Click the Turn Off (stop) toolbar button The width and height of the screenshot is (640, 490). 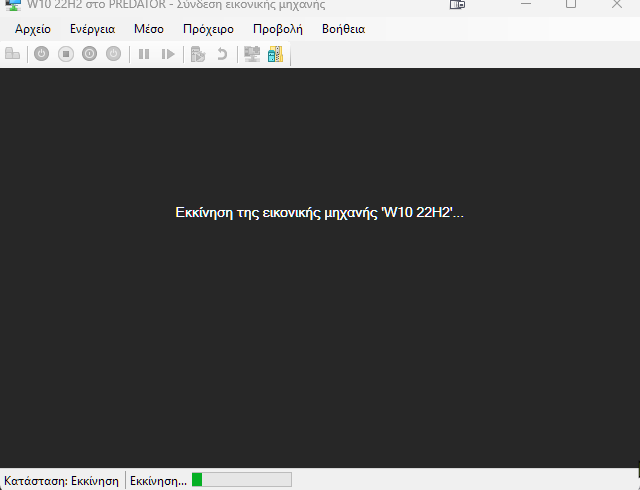click(x=66, y=54)
